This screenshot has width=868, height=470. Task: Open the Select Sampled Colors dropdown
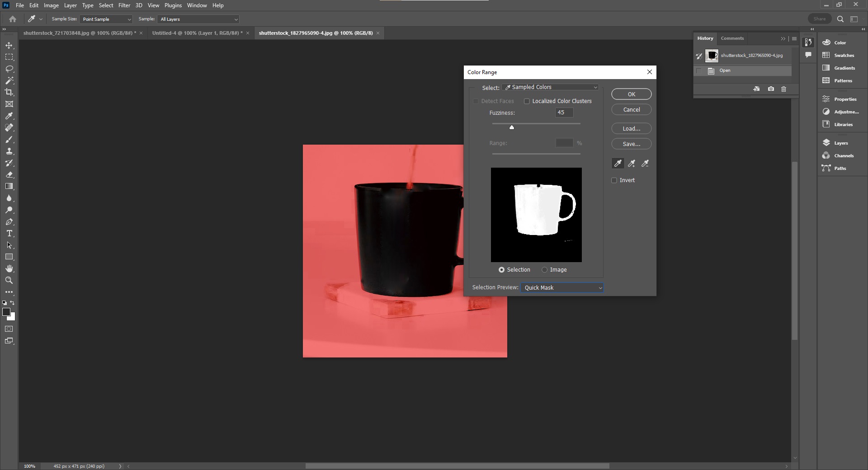[x=551, y=87]
